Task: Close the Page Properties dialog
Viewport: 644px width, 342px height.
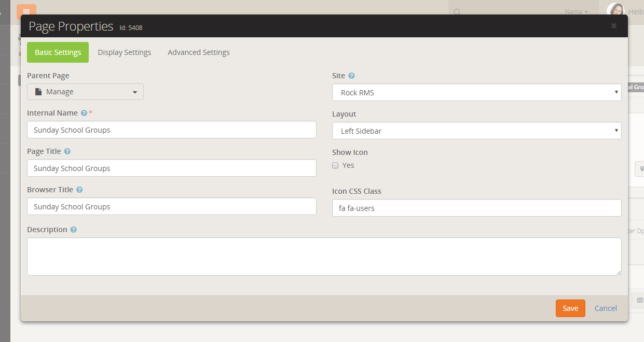Action: (614, 26)
